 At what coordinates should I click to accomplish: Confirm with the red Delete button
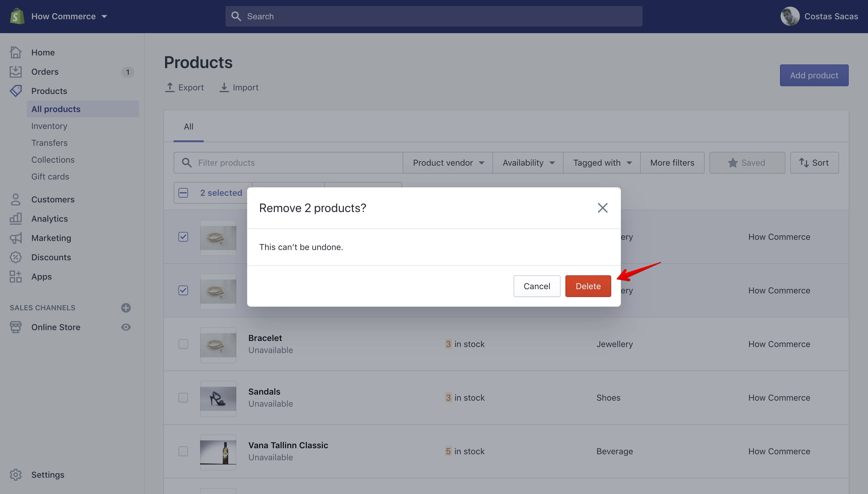click(x=588, y=286)
